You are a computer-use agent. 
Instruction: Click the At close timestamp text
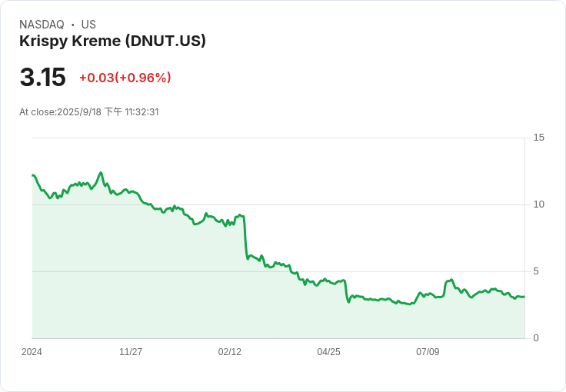[89, 111]
